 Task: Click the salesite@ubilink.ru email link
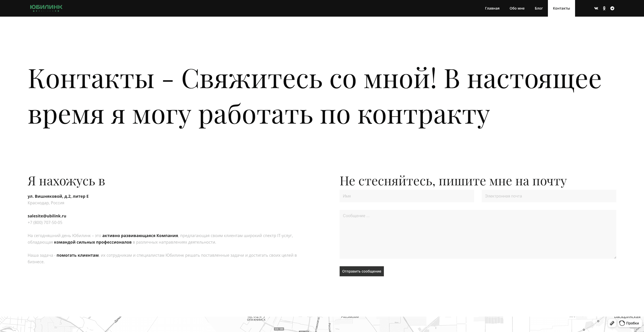click(47, 216)
